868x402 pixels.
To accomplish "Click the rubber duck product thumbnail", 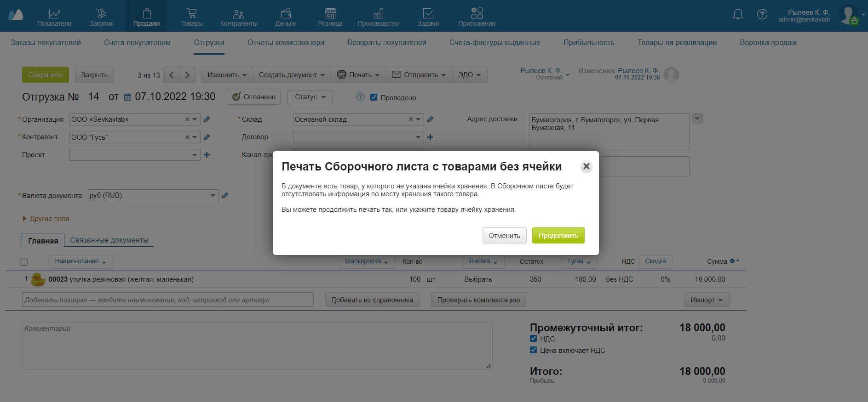I will point(38,279).
